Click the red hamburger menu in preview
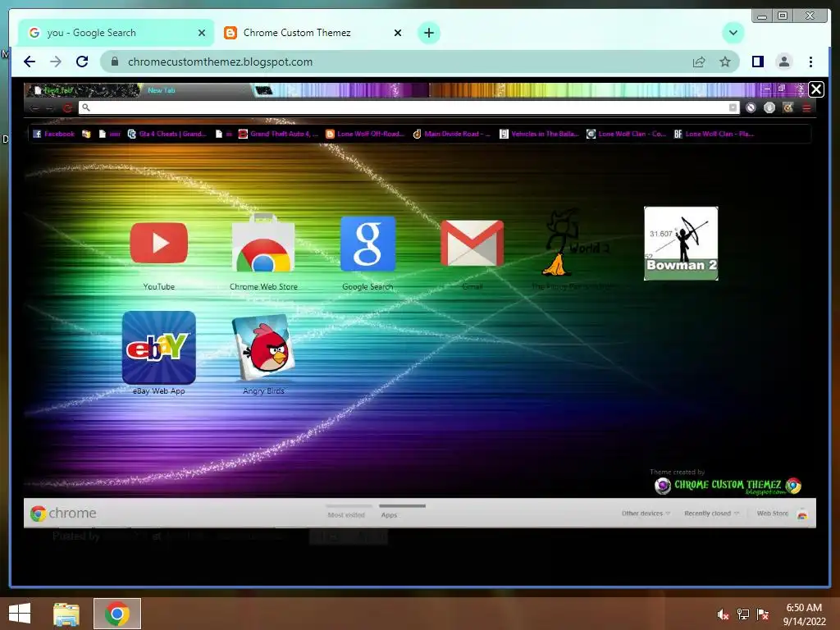The width and height of the screenshot is (840, 630). click(x=806, y=108)
